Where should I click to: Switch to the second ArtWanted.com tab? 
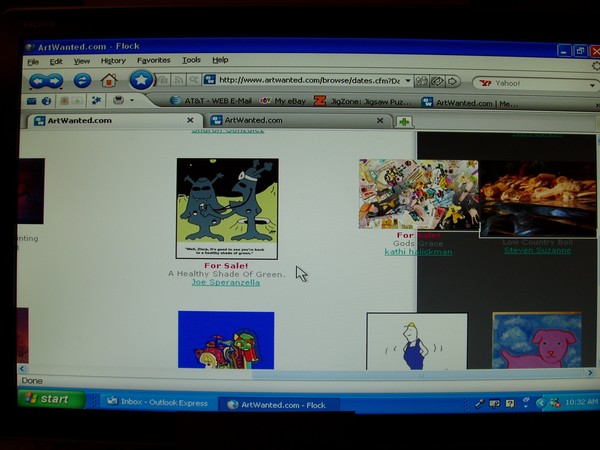(298, 121)
